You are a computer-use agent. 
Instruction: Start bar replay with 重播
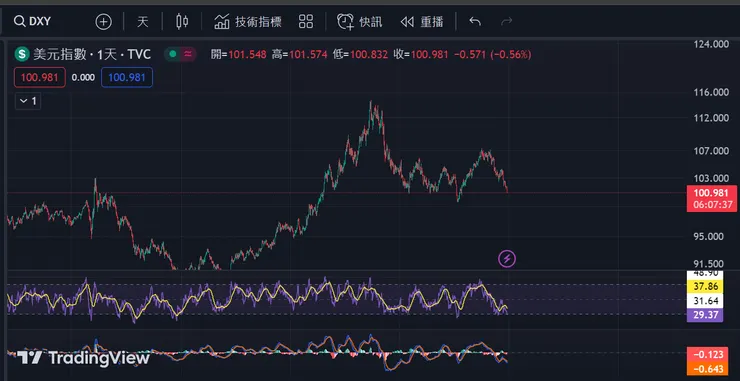(421, 22)
